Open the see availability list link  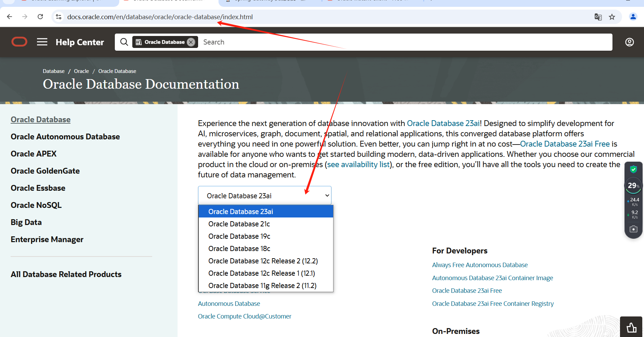pos(358,164)
